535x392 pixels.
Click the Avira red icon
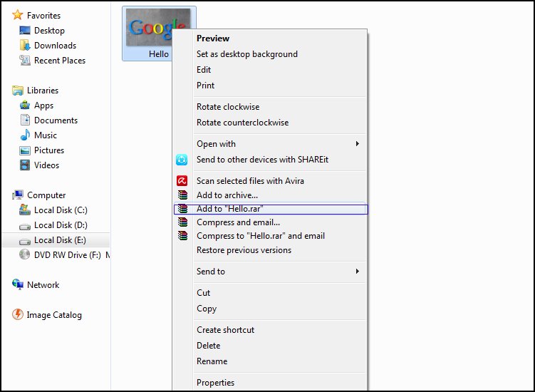click(x=182, y=180)
